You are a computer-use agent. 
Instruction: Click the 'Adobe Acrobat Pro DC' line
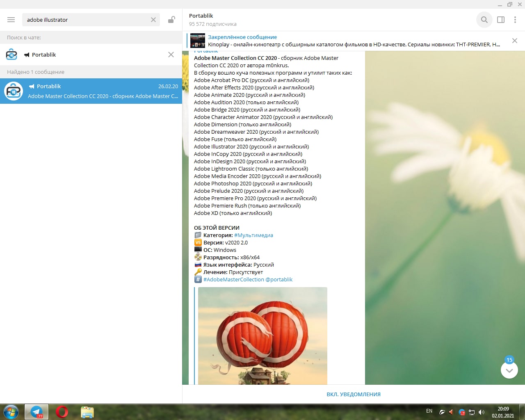pyautogui.click(x=252, y=80)
